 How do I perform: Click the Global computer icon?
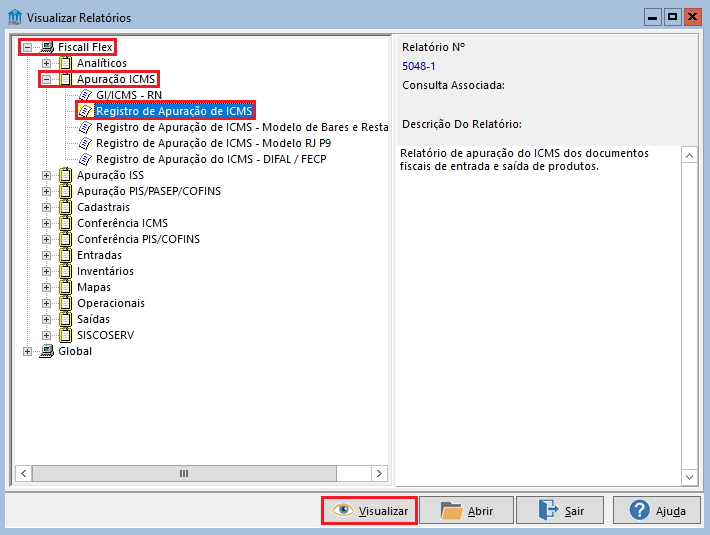click(x=47, y=351)
